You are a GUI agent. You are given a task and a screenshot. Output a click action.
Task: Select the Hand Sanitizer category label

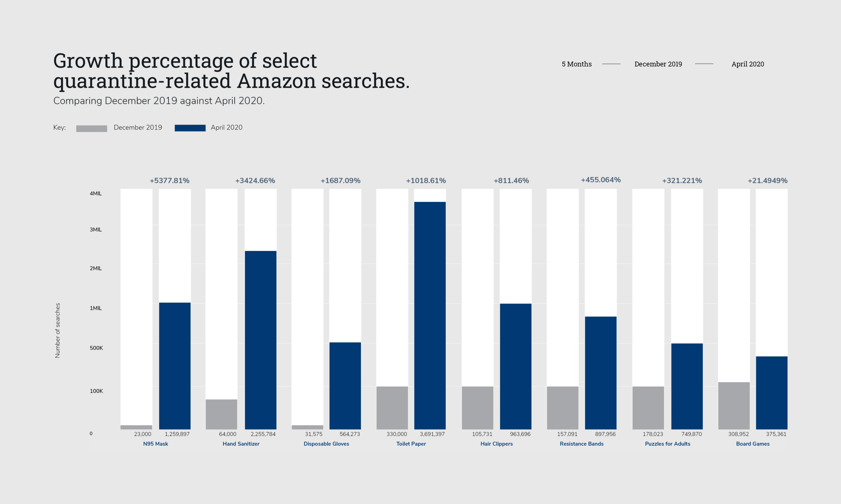tap(241, 444)
